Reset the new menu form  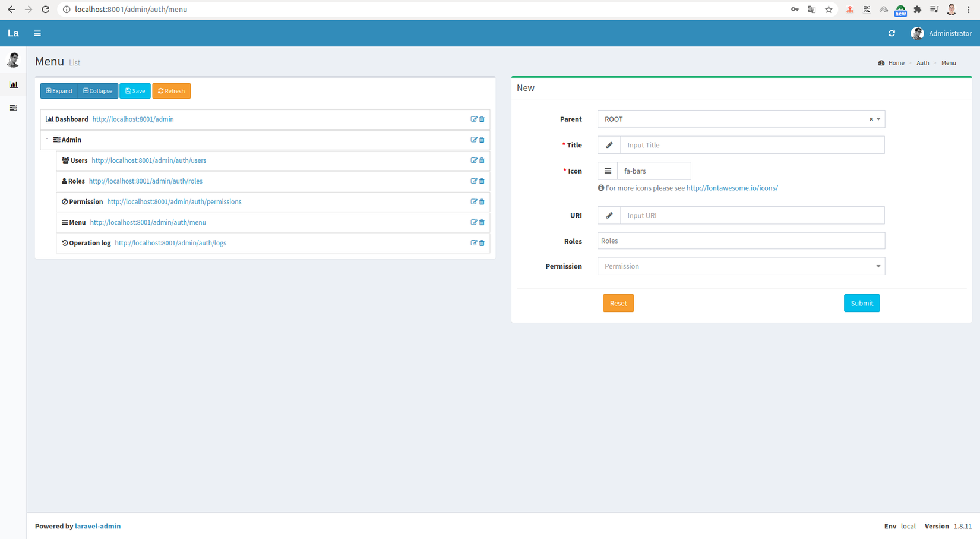click(x=618, y=303)
